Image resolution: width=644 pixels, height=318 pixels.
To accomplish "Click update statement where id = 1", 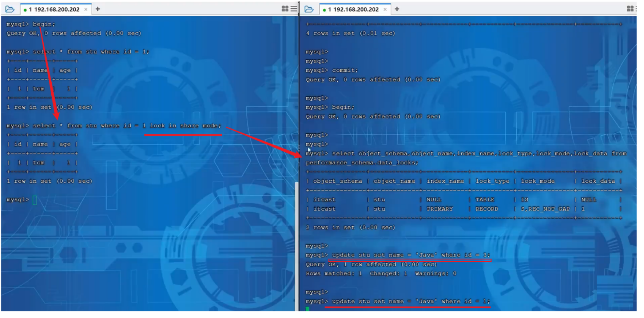I will pos(411,301).
